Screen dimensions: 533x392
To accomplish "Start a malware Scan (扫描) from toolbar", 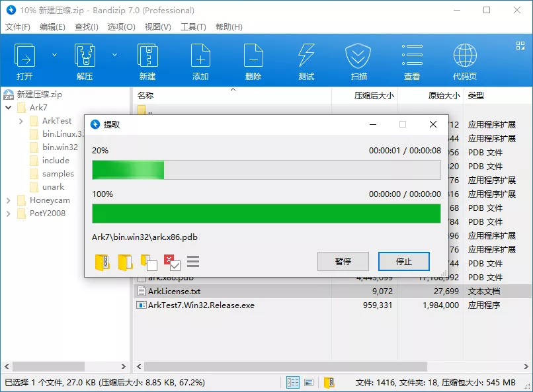I will 359,59.
